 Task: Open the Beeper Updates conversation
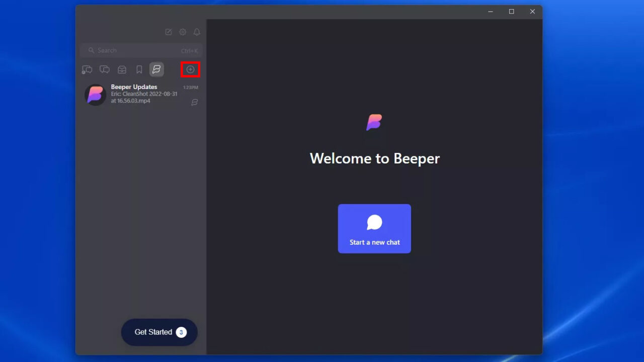[141, 95]
